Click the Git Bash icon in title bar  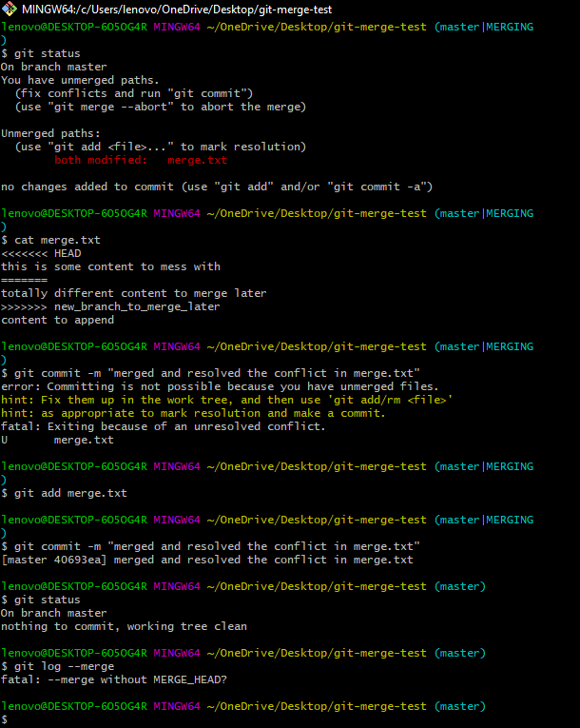point(10,9)
